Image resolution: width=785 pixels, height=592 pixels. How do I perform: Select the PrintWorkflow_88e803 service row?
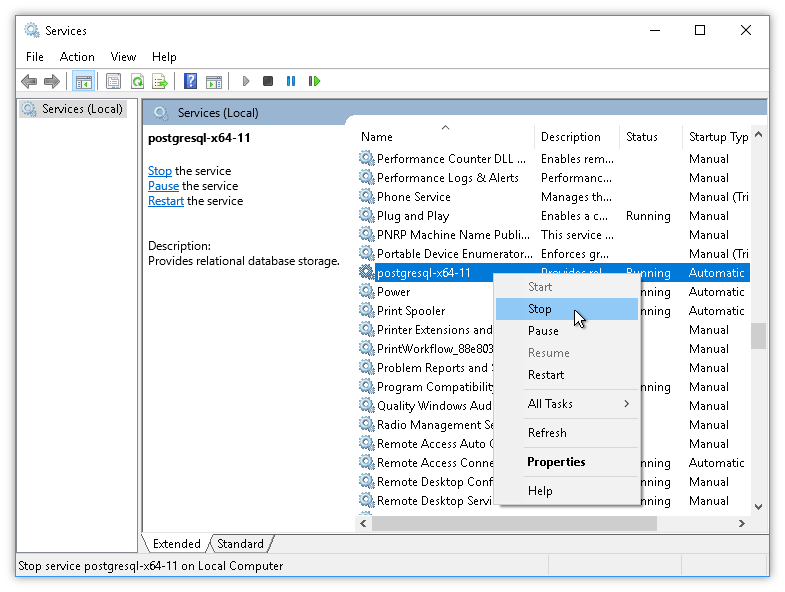pyautogui.click(x=554, y=349)
